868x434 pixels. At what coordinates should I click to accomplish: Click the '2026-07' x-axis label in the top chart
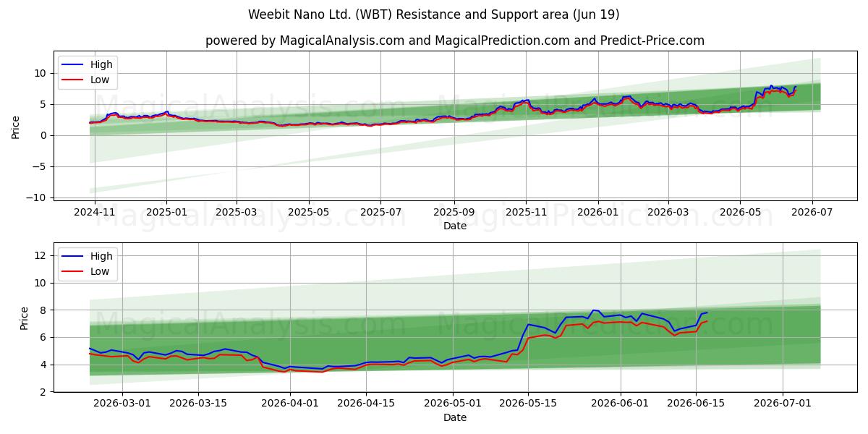tap(812, 213)
